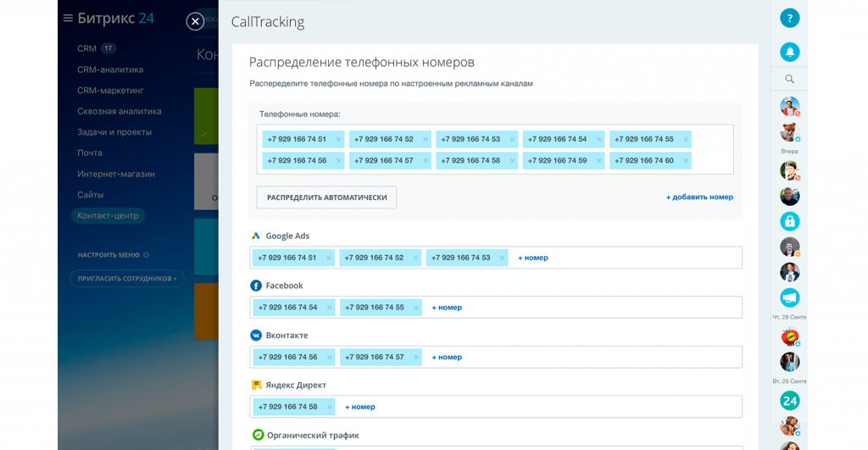Image resolution: width=868 pixels, height=450 pixels.
Task: Click the Битрикс 24 logo
Action: [x=115, y=19]
